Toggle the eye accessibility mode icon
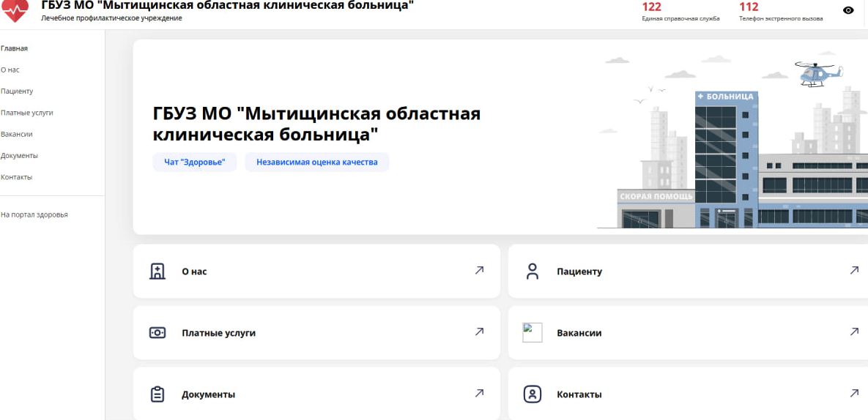 848,10
